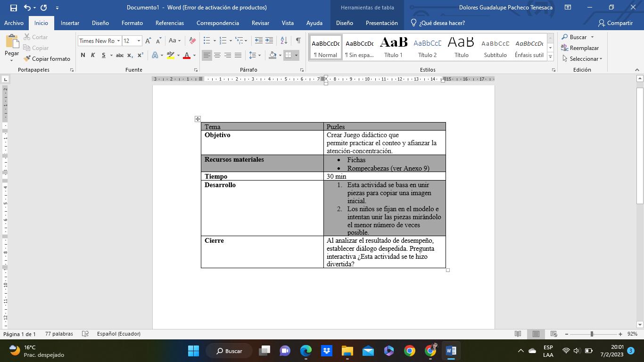Switch to the Revisar tab

260,23
